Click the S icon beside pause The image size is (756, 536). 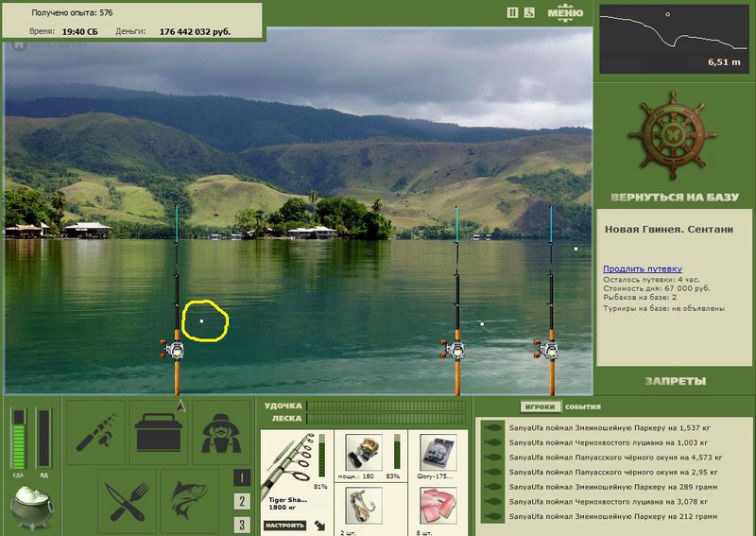(529, 13)
